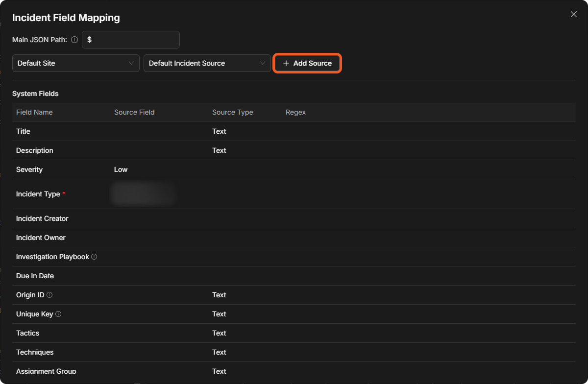Image resolution: width=588 pixels, height=384 pixels.
Task: Click the Due In Date field name
Action: 35,276
